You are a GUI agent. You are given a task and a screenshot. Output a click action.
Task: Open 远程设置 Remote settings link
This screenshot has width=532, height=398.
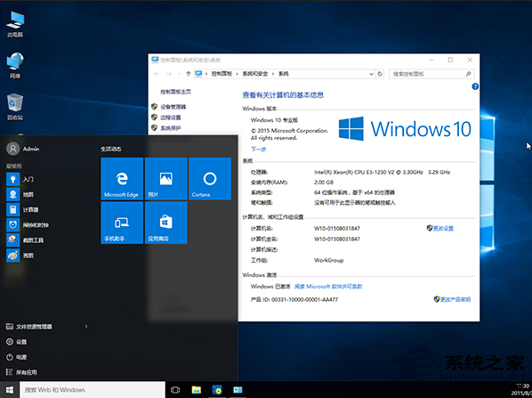[171, 118]
